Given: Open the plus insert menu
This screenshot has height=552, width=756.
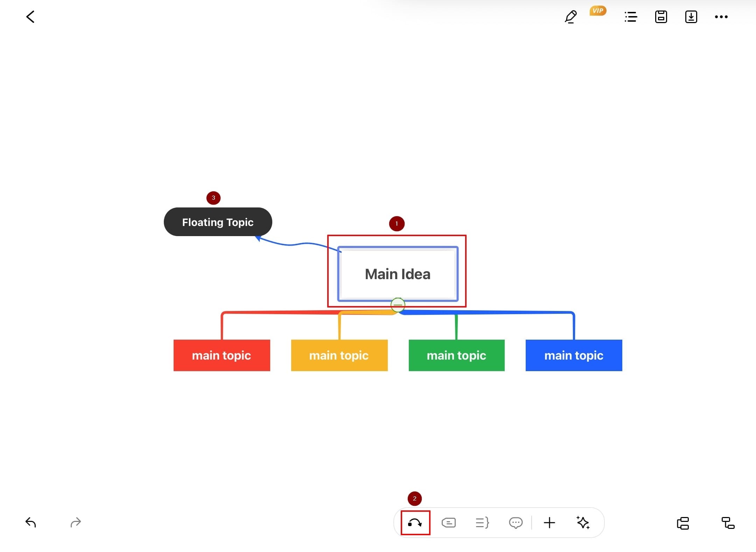Looking at the screenshot, I should tap(549, 523).
